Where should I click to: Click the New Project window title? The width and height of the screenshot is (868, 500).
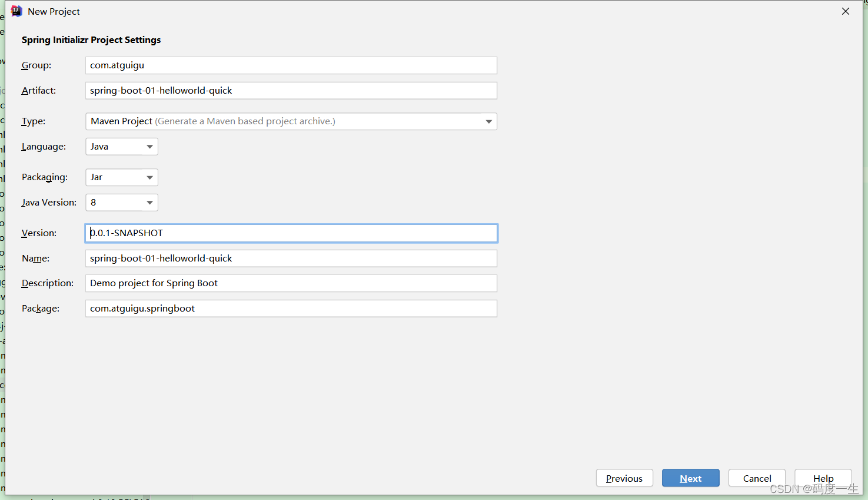pyautogui.click(x=54, y=12)
